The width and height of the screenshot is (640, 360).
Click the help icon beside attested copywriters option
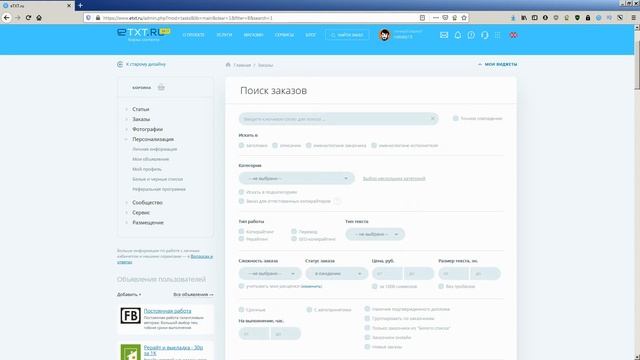coord(337,201)
